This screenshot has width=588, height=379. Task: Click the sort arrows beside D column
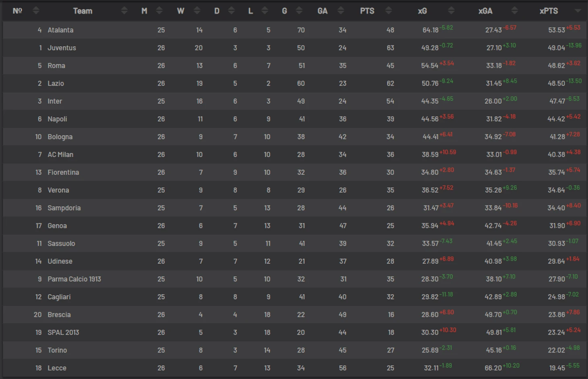231,11
